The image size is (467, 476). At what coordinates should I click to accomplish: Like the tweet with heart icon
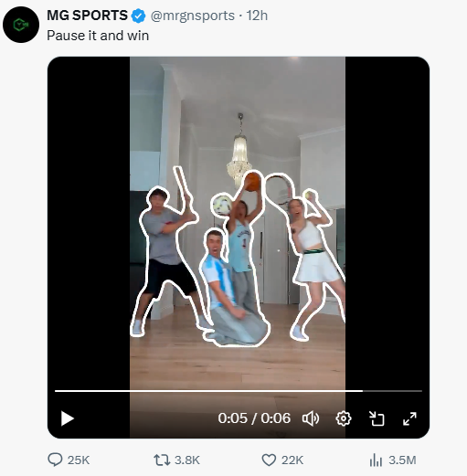click(269, 460)
